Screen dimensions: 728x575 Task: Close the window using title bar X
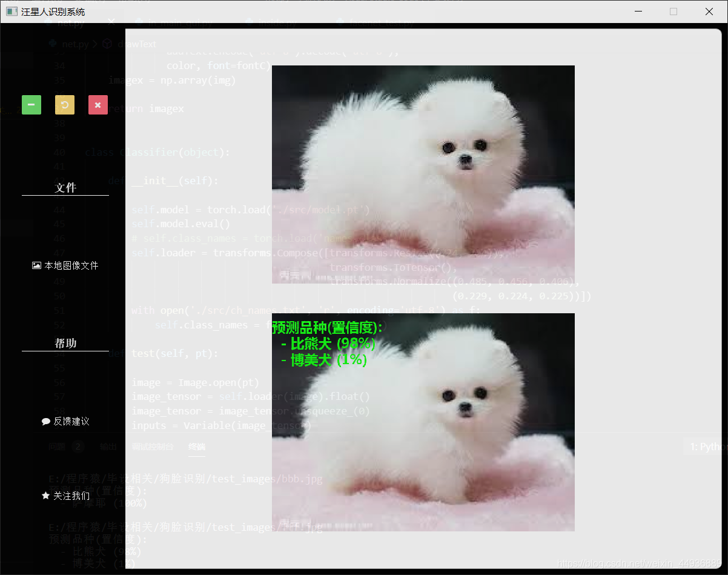pos(709,12)
